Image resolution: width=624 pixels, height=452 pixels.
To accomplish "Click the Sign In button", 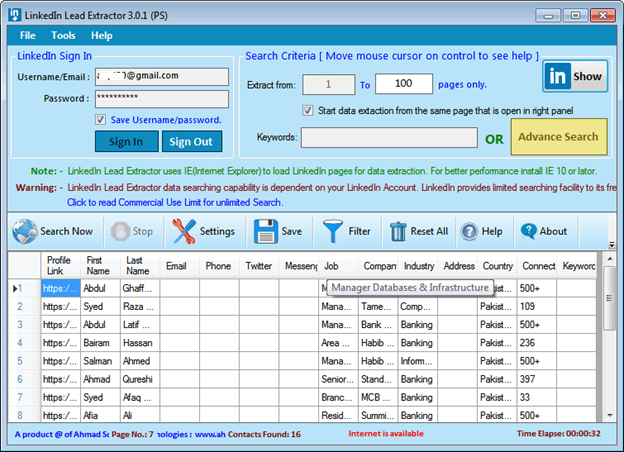I will [x=126, y=141].
